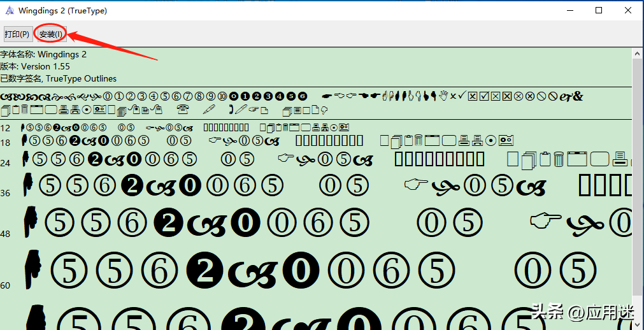Click the 打印(P) print button
644x330 pixels.
point(17,34)
